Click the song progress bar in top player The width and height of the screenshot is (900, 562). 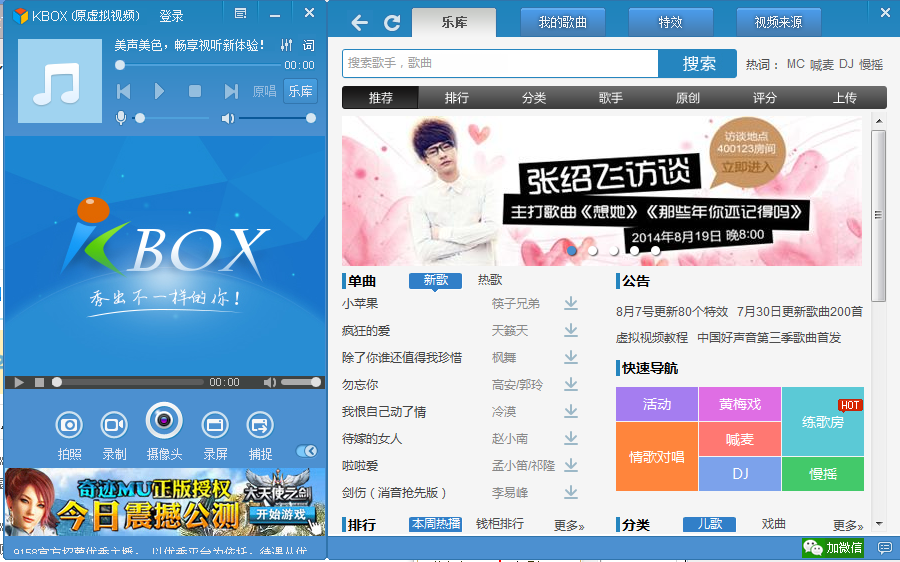pyautogui.click(x=199, y=65)
